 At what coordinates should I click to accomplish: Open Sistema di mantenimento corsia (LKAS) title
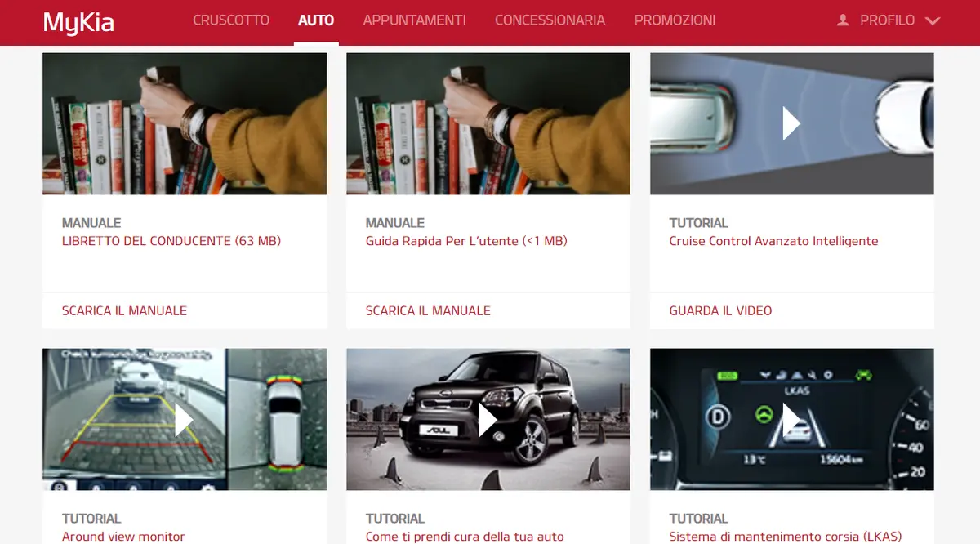(x=786, y=537)
